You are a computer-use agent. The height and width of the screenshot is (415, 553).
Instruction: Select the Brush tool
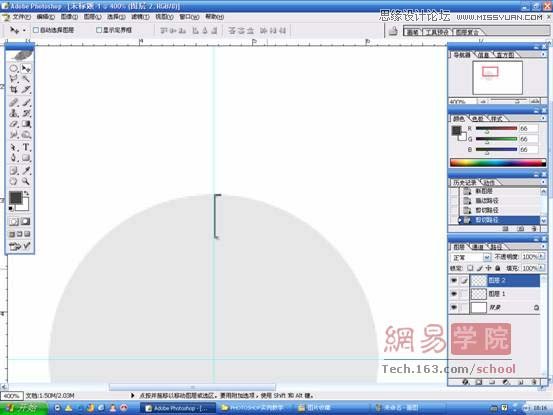point(26,103)
